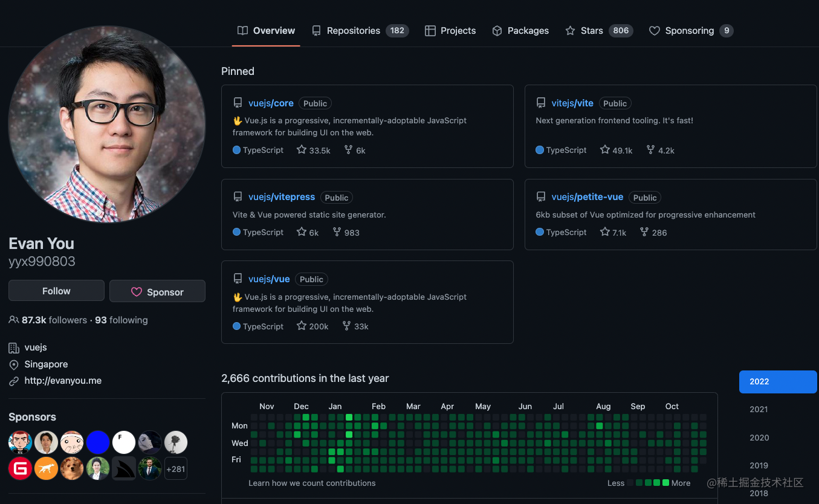Viewport: 819px width, 504px height.
Task: Click the '2,666 contributions in the last year' heading
Action: pos(305,378)
